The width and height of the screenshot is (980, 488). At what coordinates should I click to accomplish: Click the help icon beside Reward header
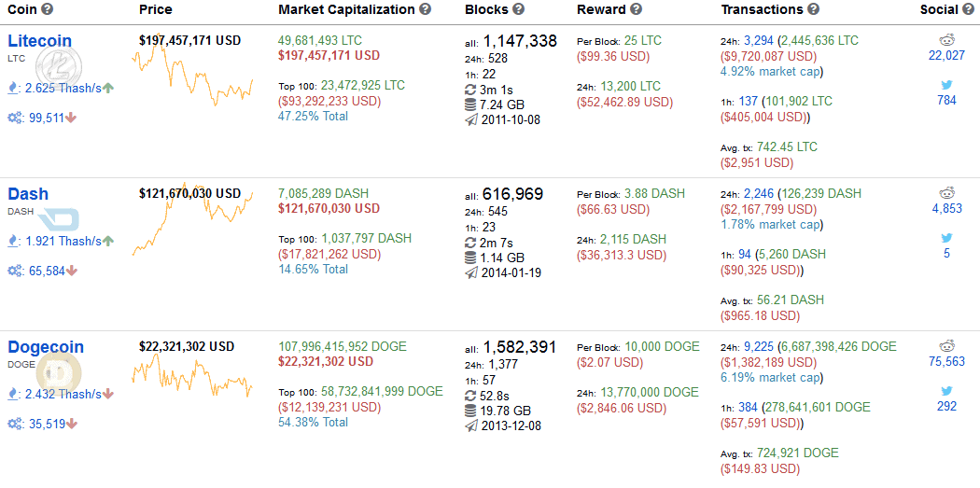pos(637,9)
